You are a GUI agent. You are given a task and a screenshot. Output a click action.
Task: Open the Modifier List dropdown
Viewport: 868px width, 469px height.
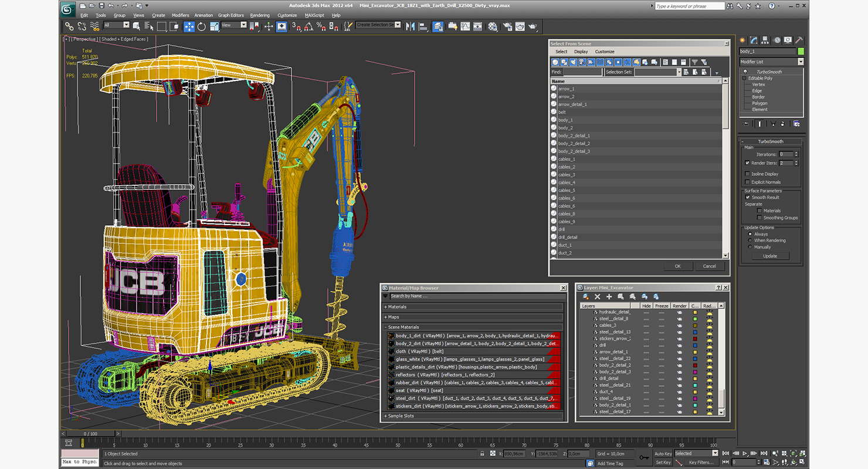click(771, 62)
